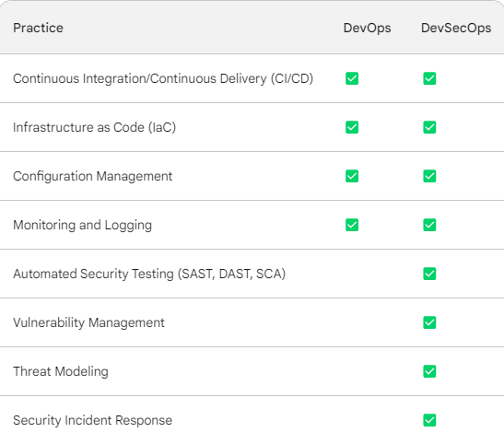Select the Practice column header
Screen dimensions: 504x444
pyautogui.click(x=38, y=28)
